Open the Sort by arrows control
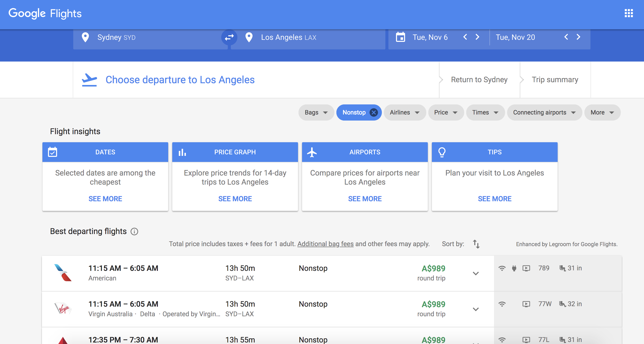 pyautogui.click(x=476, y=244)
